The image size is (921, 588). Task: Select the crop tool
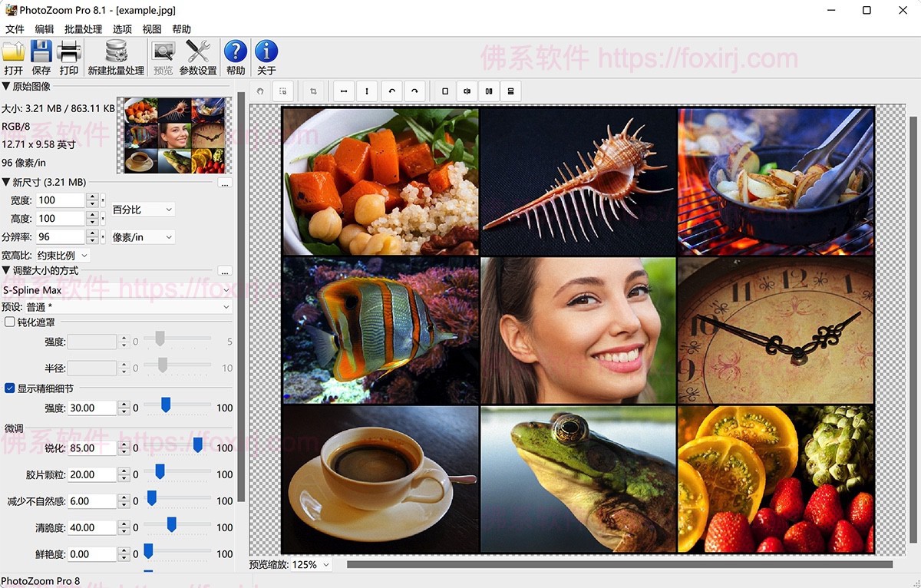point(312,91)
